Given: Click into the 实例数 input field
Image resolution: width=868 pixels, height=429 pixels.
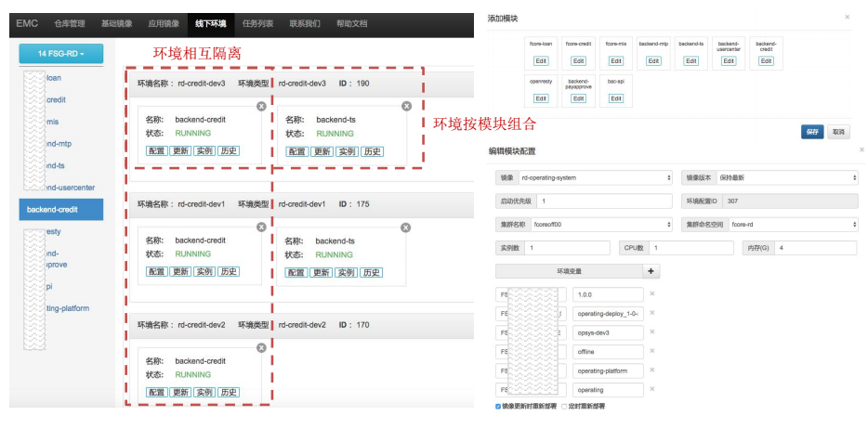Looking at the screenshot, I should click(569, 248).
